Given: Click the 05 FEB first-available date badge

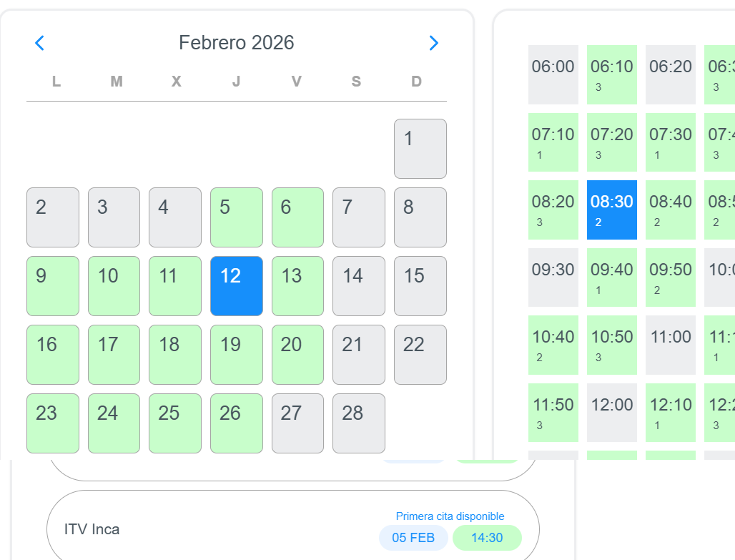Looking at the screenshot, I should [413, 538].
